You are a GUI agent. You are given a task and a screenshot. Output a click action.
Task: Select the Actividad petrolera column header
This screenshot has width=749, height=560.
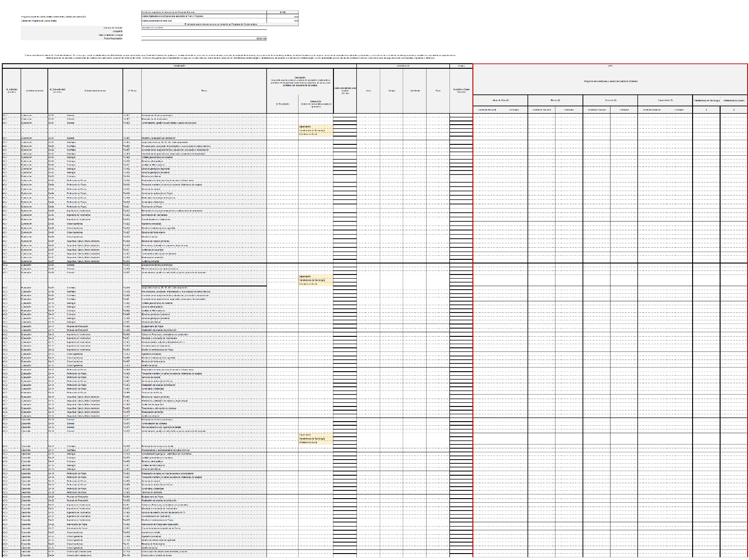(x=34, y=91)
